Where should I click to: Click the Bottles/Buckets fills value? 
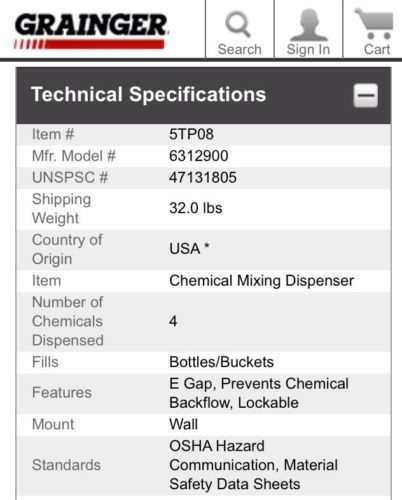point(221,362)
